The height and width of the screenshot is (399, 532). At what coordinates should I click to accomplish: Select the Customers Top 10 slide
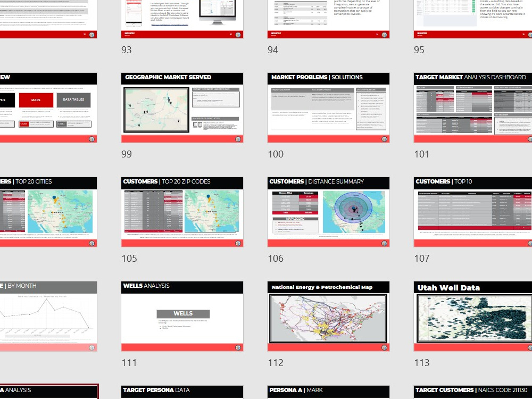473,212
